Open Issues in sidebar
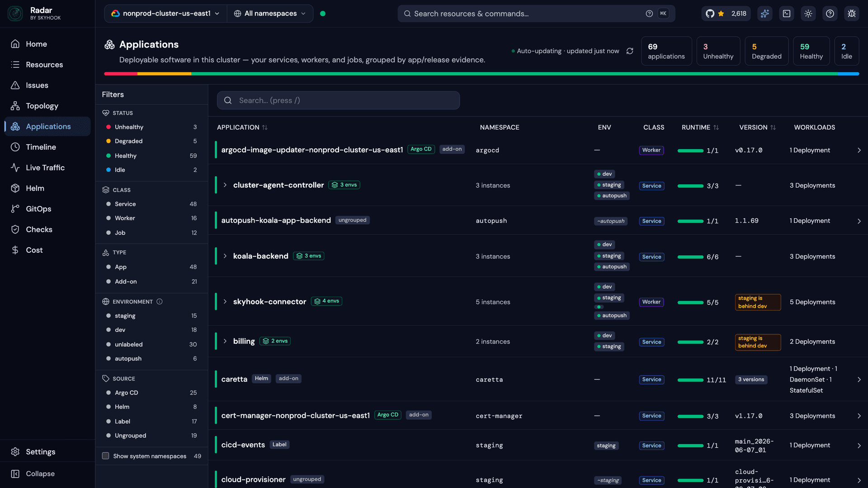868x488 pixels. [x=47, y=85]
